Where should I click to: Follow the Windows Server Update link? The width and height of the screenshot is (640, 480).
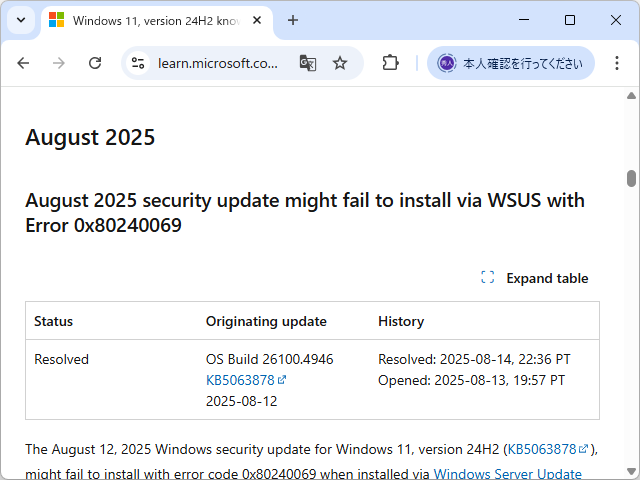coord(507,473)
